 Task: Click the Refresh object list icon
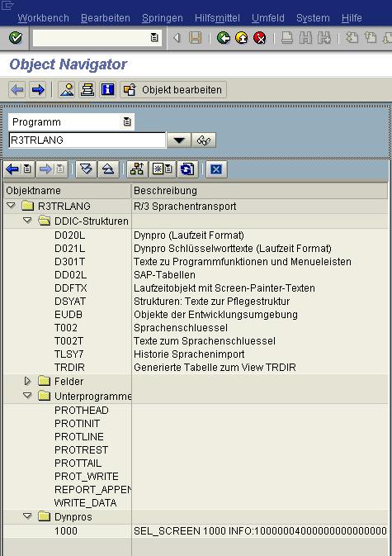[187, 169]
